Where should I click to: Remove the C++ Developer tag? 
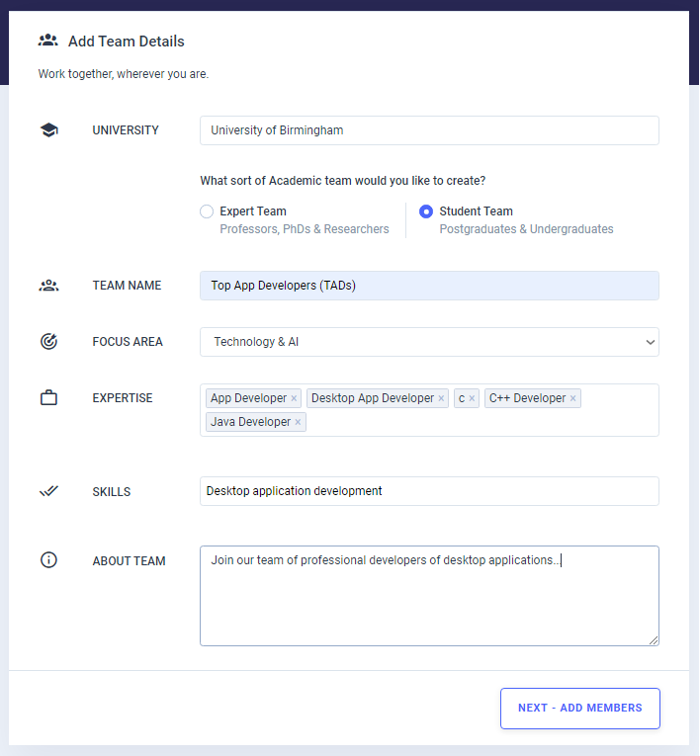pyautogui.click(x=573, y=398)
